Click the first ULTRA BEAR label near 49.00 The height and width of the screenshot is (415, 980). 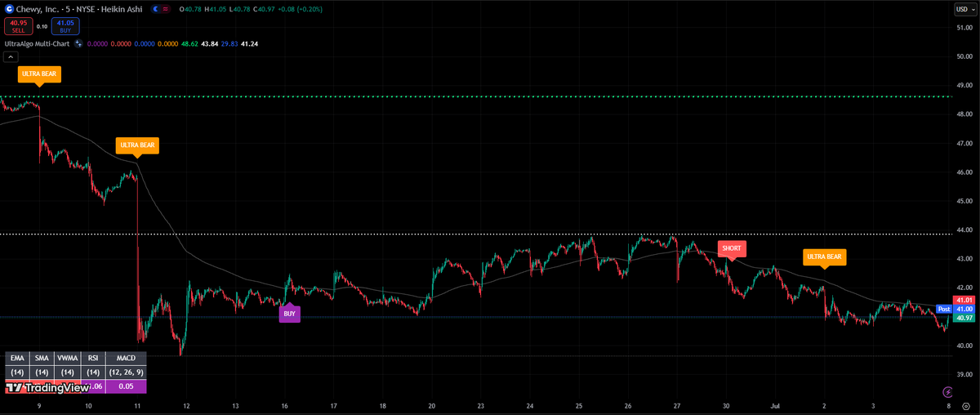tap(39, 74)
